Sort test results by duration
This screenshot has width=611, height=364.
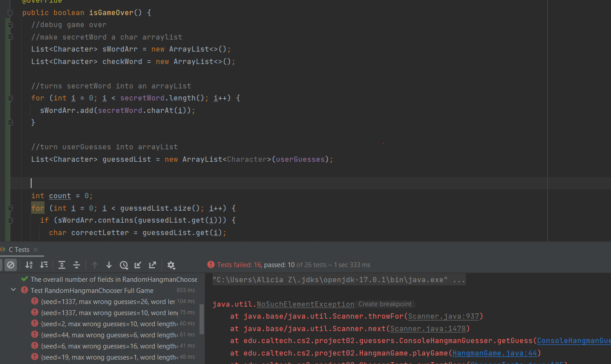pos(44,265)
